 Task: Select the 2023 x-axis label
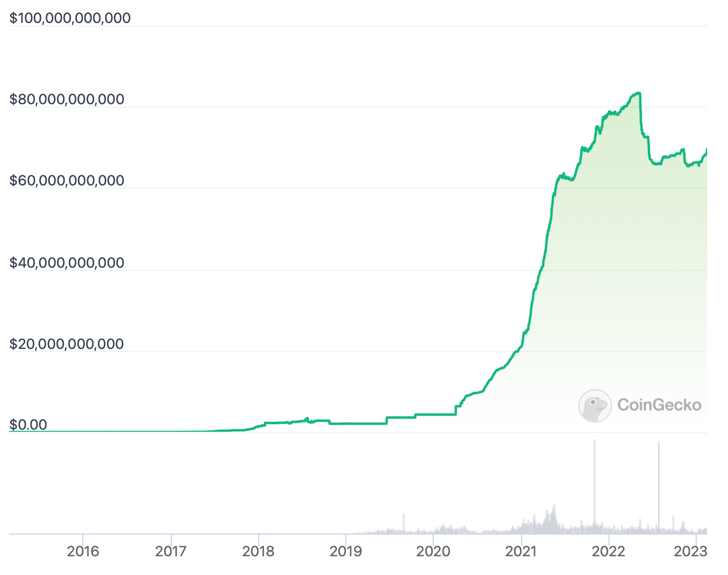(x=691, y=551)
